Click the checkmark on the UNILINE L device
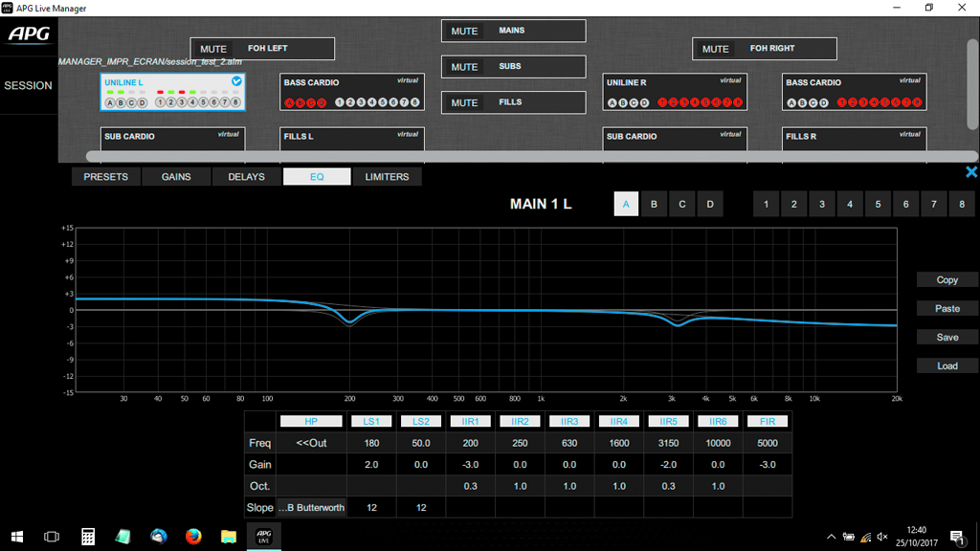Screen dimensions: 980x551 tap(236, 82)
